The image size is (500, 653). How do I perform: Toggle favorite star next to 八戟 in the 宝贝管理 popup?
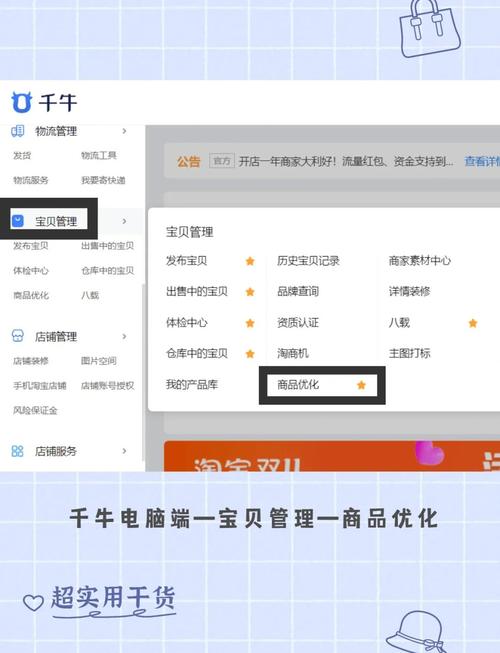[473, 323]
